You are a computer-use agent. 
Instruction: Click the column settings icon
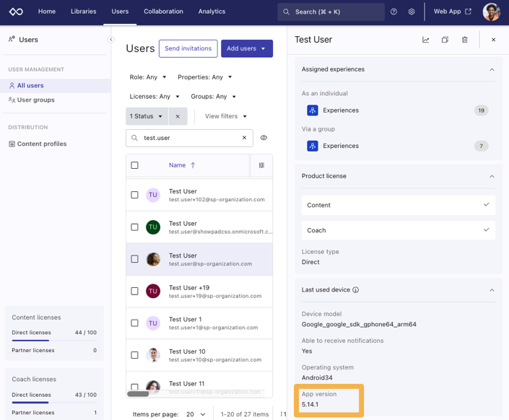[261, 165]
